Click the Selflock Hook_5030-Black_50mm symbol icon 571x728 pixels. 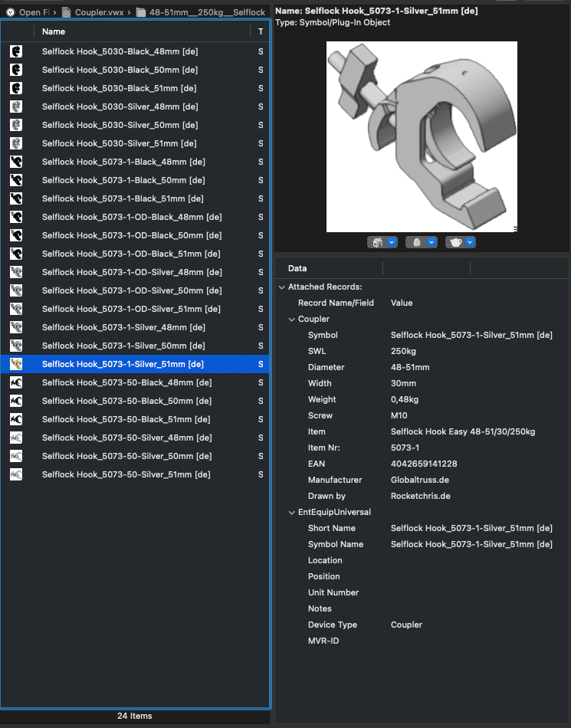tap(16, 70)
